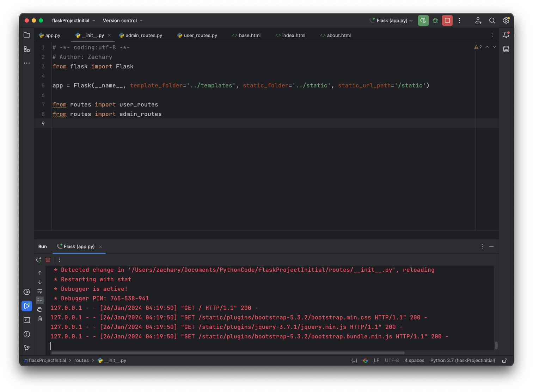Open the Flask (app.py) run configuration dropdown
The height and width of the screenshot is (392, 533).
[x=391, y=20]
